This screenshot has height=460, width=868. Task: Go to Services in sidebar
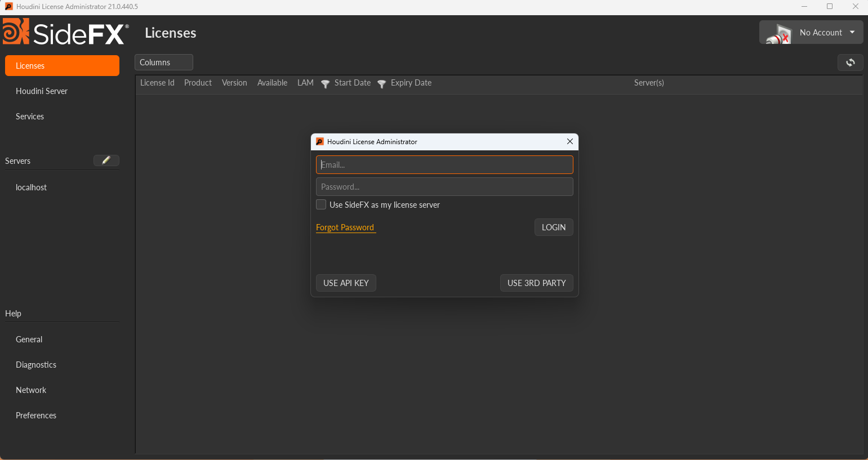(x=30, y=117)
